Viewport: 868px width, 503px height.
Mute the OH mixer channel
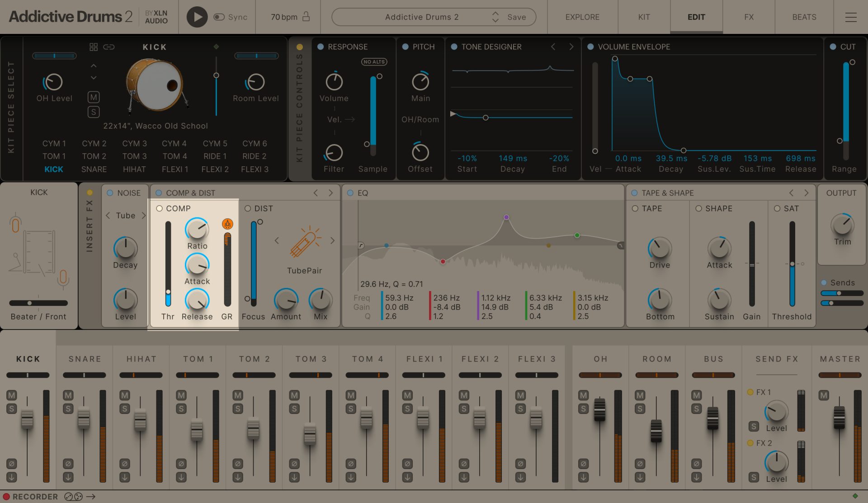[583, 395]
